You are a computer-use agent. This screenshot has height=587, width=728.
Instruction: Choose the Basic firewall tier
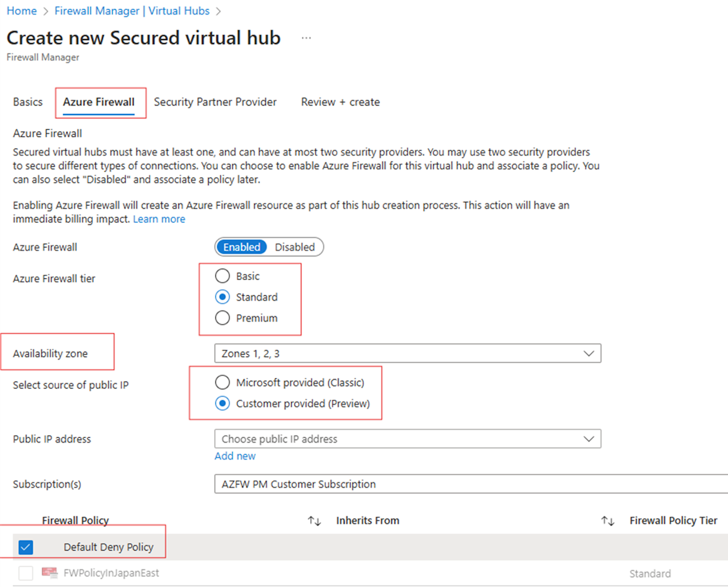223,277
